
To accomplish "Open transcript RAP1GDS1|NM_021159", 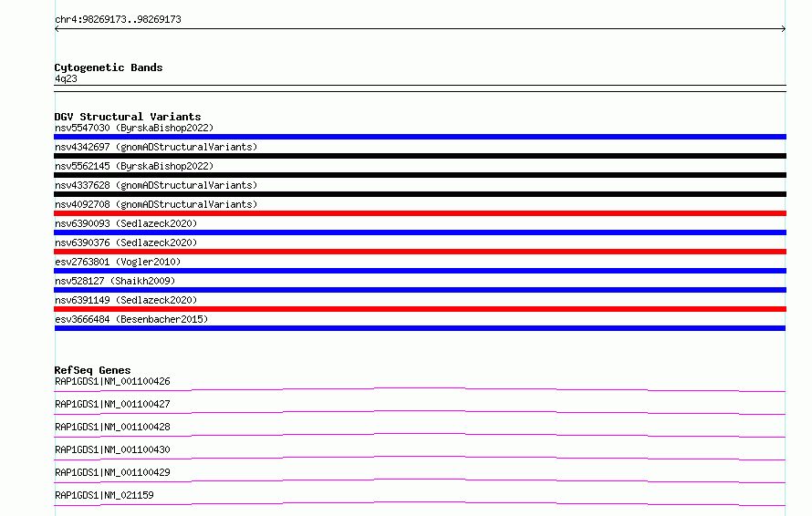I will 104,495.
